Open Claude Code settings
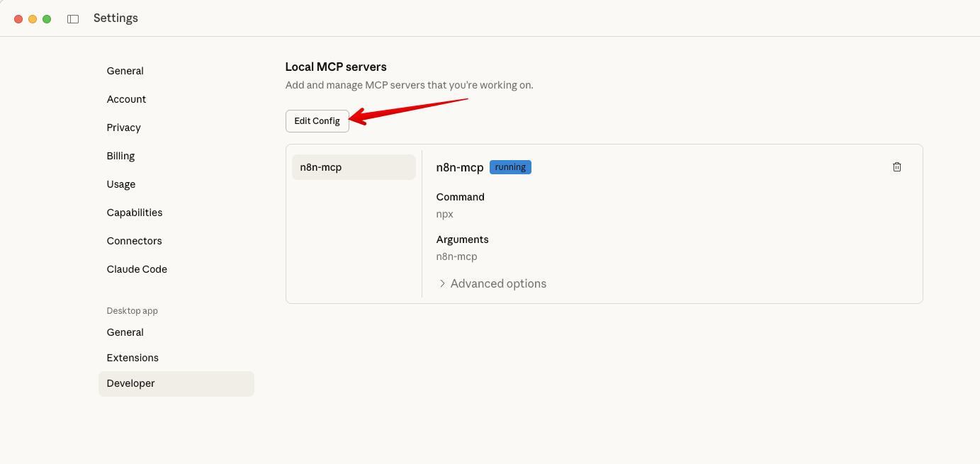Viewport: 980px width, 464px height. click(137, 269)
